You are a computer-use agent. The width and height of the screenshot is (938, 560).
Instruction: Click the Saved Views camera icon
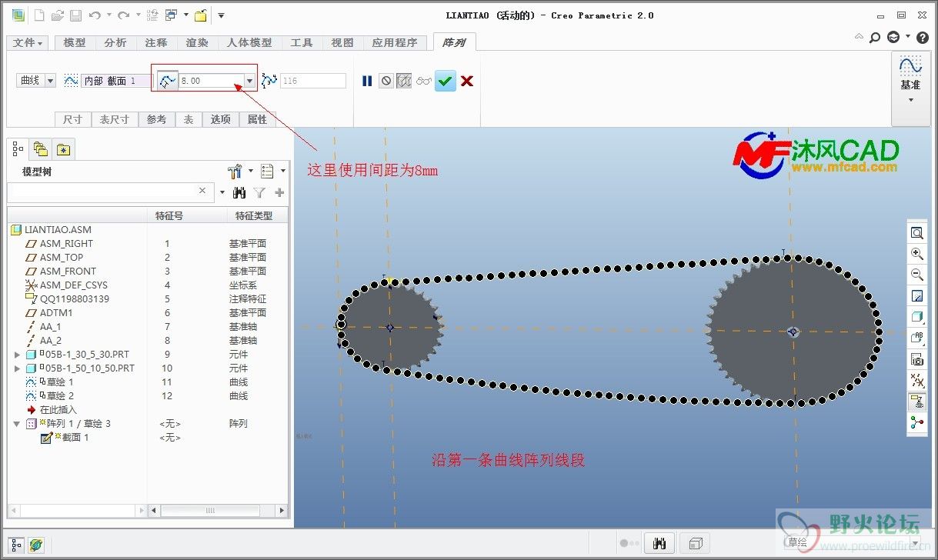[x=916, y=358]
